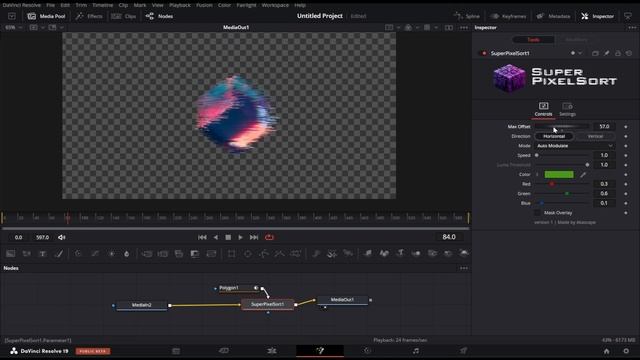Image resolution: width=640 pixels, height=360 pixels.
Task: Show the Clips panel
Action: 124,16
